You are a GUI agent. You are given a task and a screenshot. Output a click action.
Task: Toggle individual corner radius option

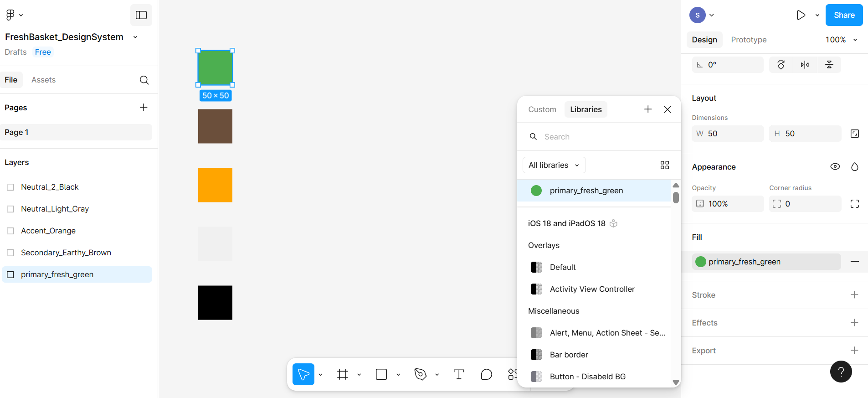pos(854,204)
